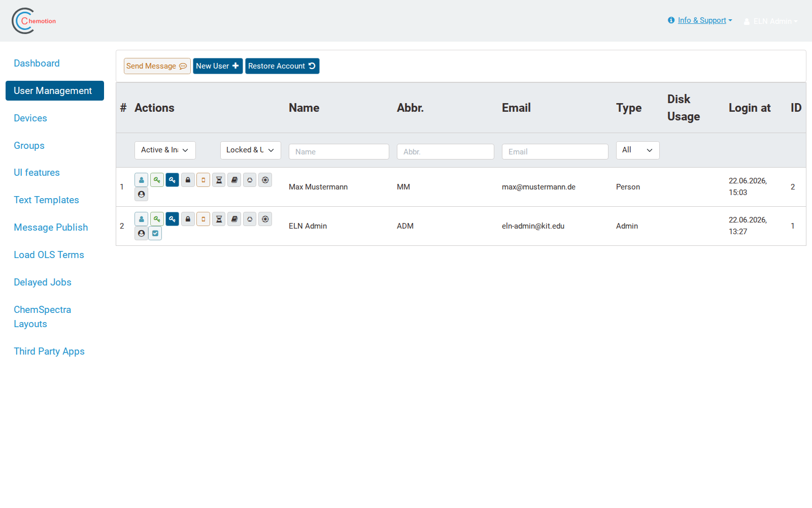
Task: Click hexagon icon in ELN Admin row
Action: pos(250,219)
